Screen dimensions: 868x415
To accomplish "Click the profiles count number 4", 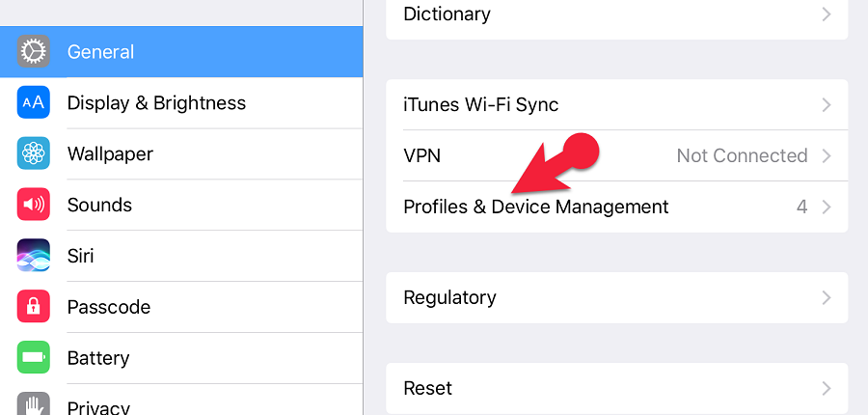I will [x=801, y=207].
